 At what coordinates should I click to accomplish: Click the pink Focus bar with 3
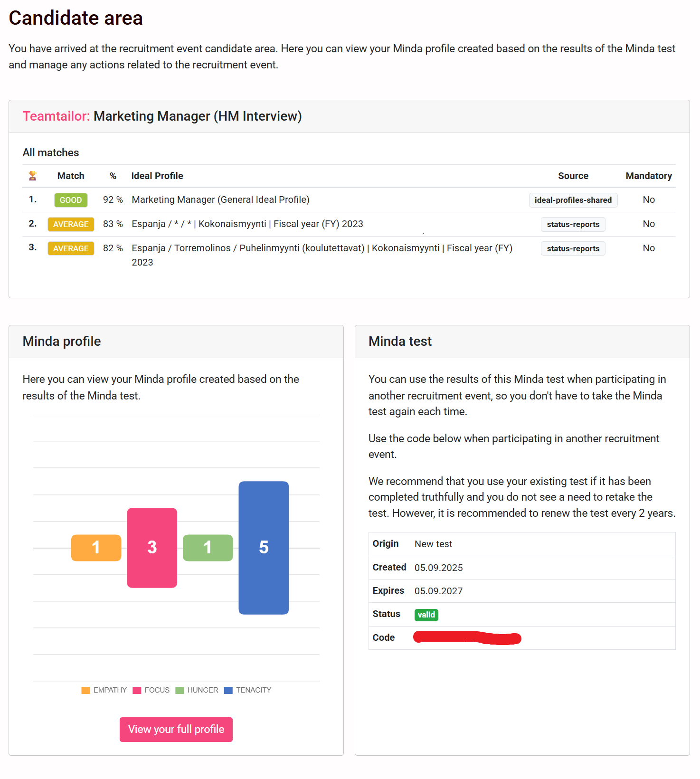tap(152, 548)
